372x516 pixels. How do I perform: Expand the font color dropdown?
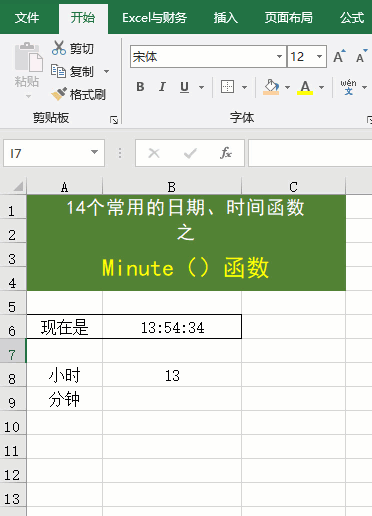click(x=321, y=87)
